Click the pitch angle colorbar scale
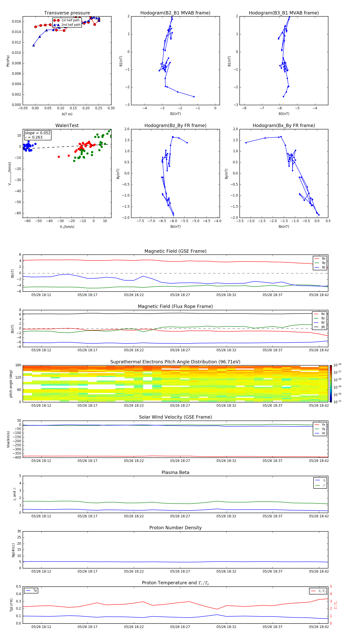This screenshot has width=351, height=644. 331,384
